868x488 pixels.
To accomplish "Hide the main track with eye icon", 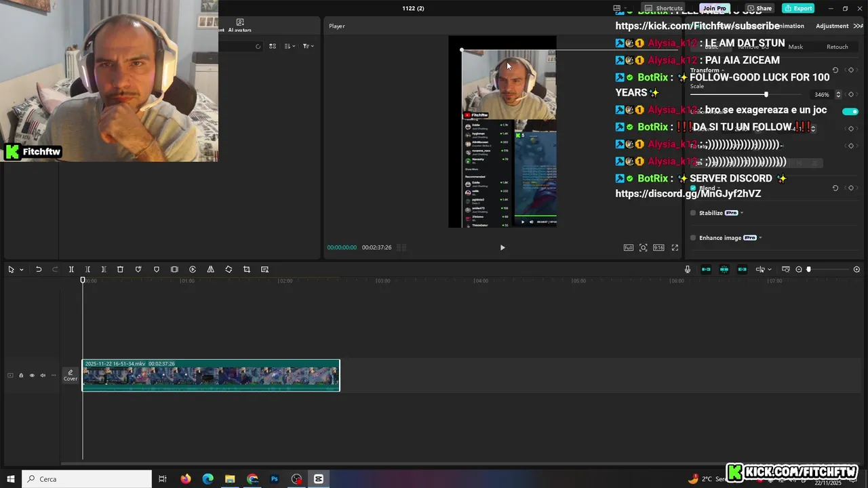I will coord(32,375).
